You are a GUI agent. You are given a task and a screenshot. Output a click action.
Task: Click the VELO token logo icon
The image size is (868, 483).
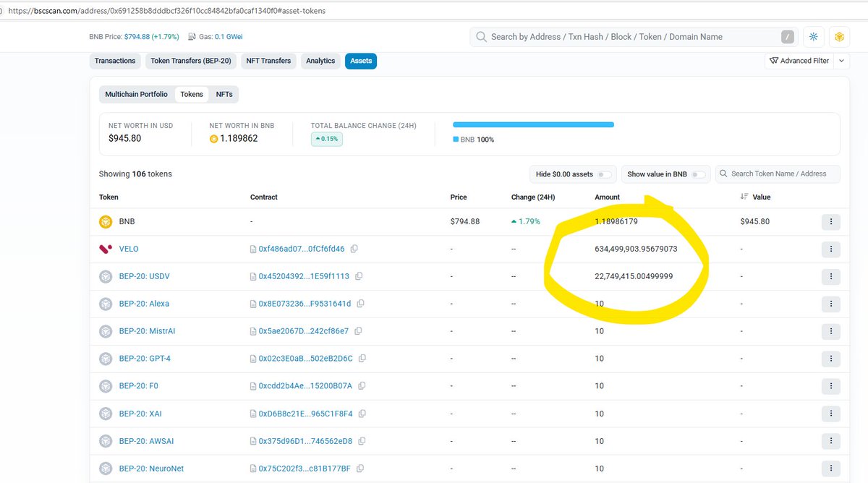pos(106,249)
